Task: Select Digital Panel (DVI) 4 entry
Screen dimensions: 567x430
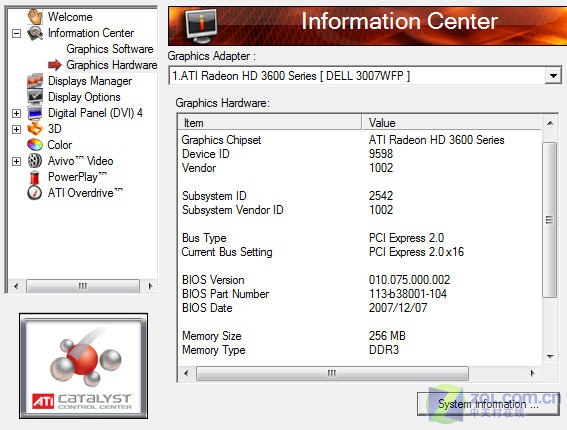Action: 95,113
